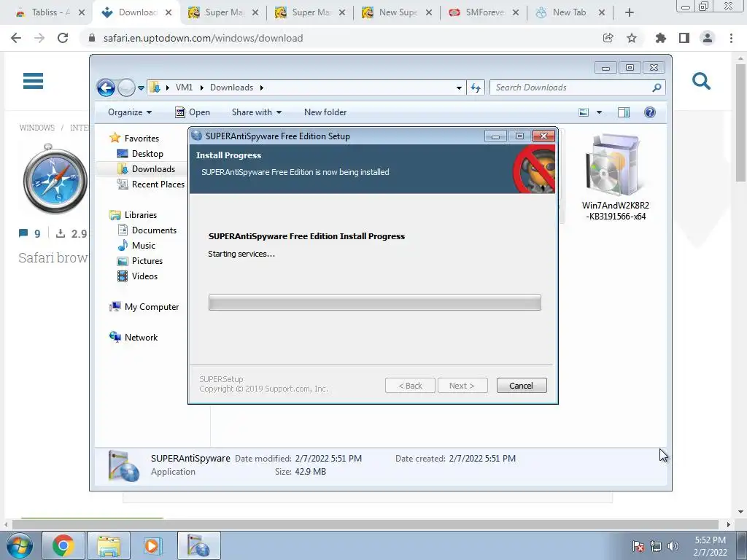The width and height of the screenshot is (747, 560).
Task: Expand the arrow after VM1 breadcrumb
Action: tap(201, 88)
